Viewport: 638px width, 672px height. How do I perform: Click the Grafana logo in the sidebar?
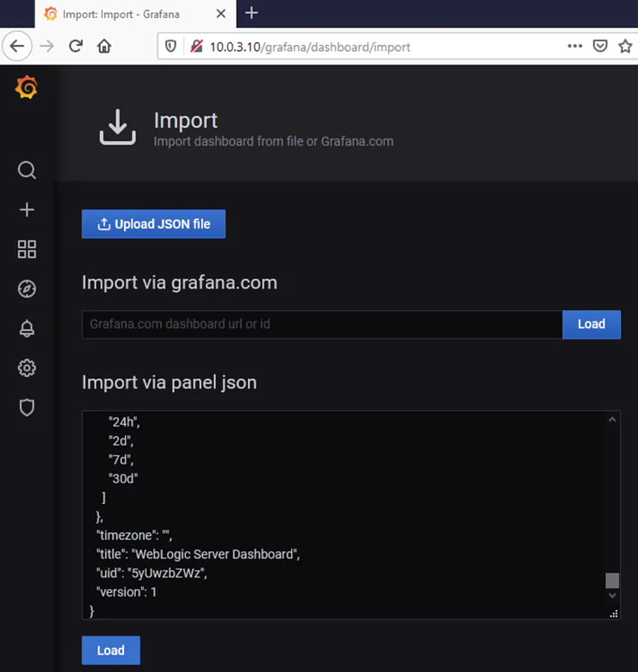point(27,87)
